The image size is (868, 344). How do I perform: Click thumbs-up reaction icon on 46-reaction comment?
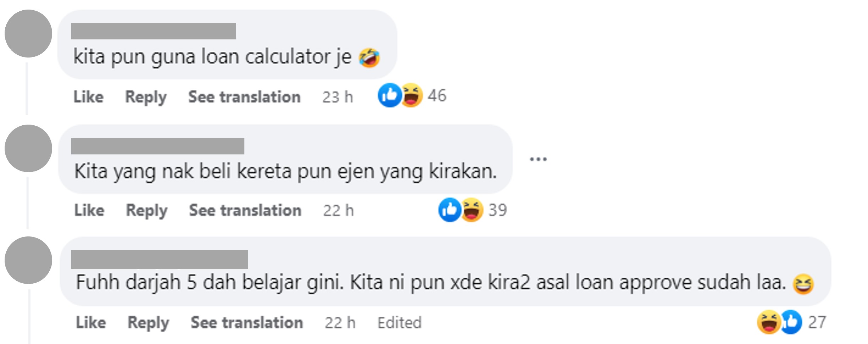(389, 95)
